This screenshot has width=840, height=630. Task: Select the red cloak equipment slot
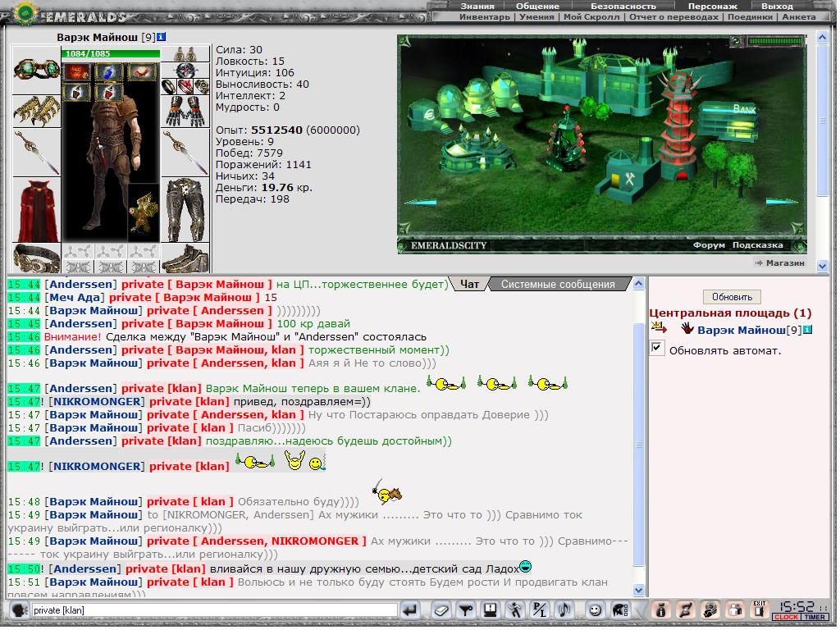[x=36, y=209]
